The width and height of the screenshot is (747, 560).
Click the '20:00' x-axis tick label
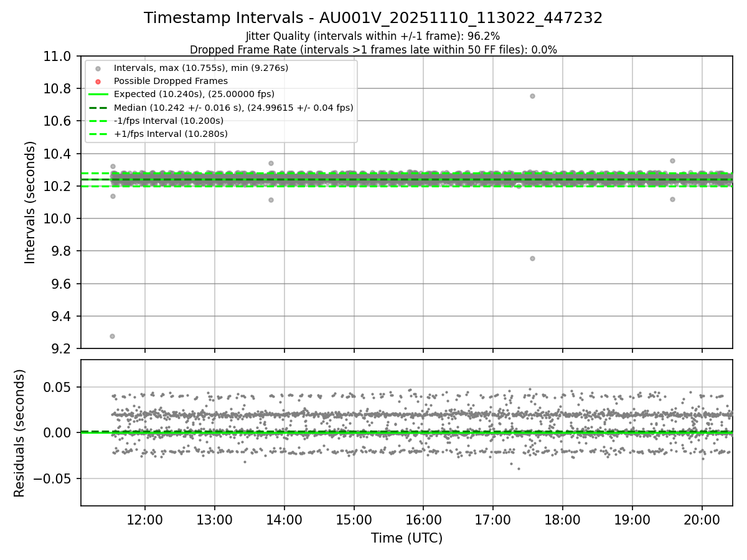(x=702, y=521)
